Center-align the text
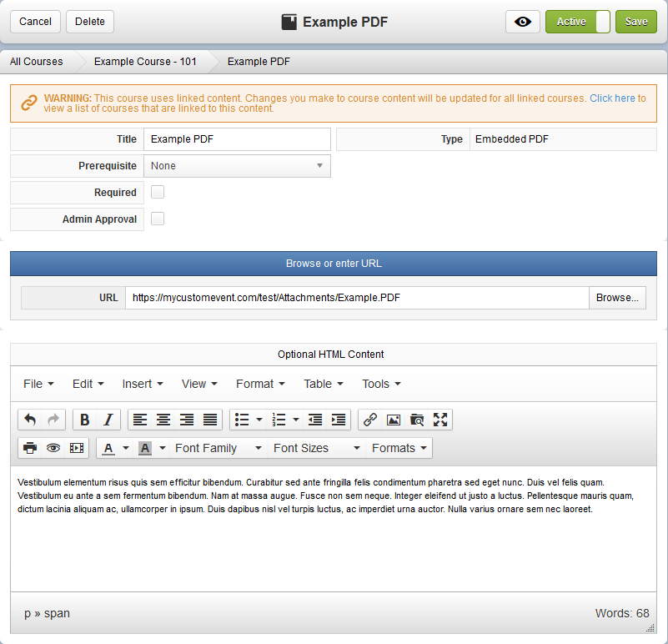The height and width of the screenshot is (644, 668). tap(163, 420)
